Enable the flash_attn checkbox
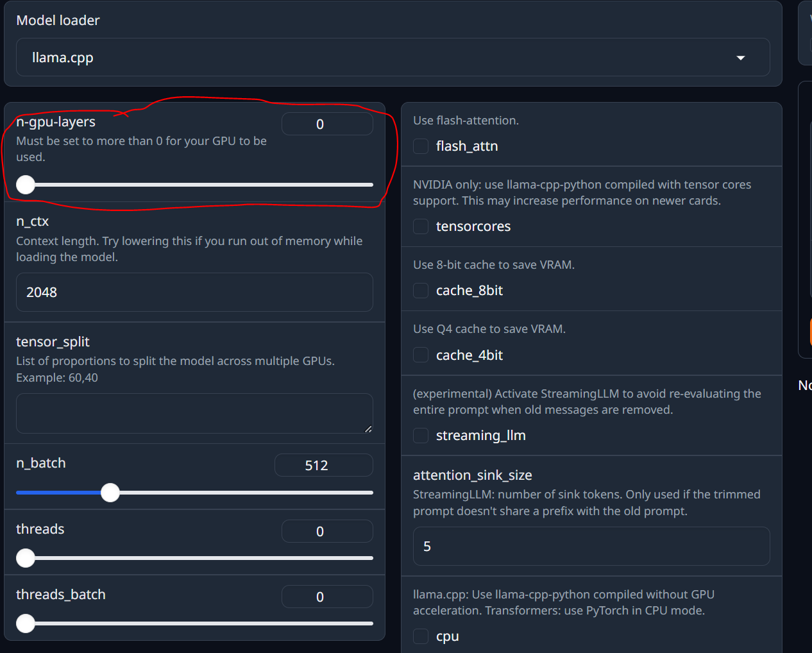 pos(421,146)
